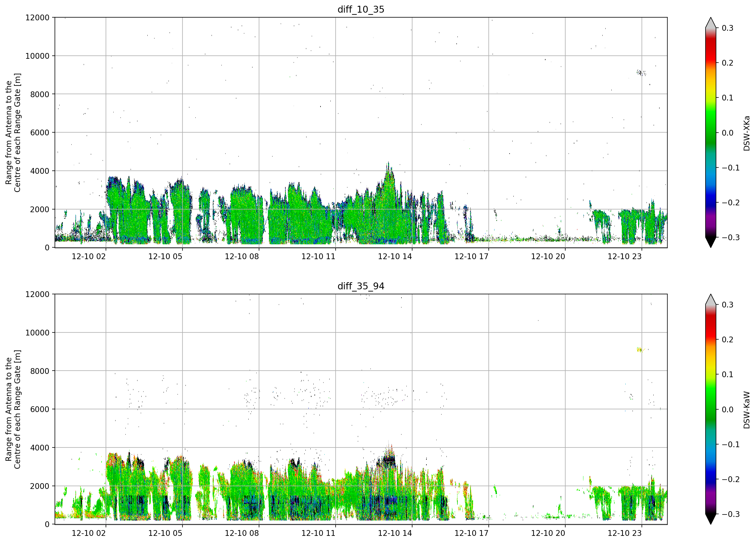Click the 6000 y-tick of diff_10_35 plot

(x=40, y=133)
